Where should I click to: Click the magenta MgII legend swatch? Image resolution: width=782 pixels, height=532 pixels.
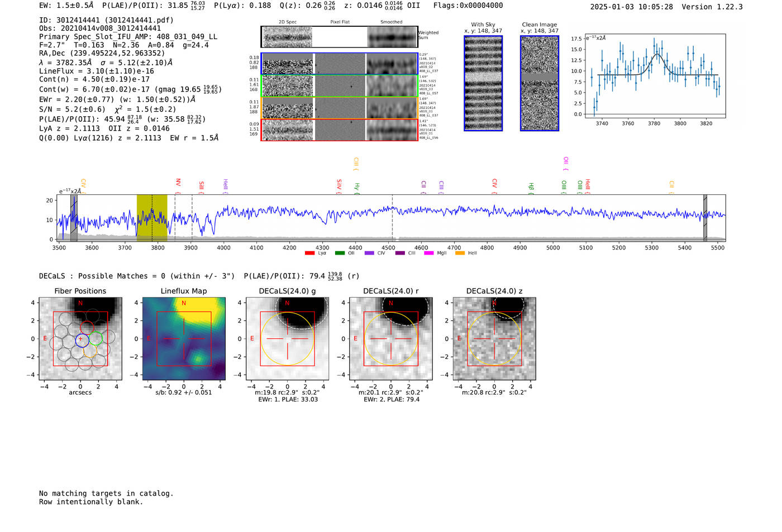pyautogui.click(x=429, y=253)
